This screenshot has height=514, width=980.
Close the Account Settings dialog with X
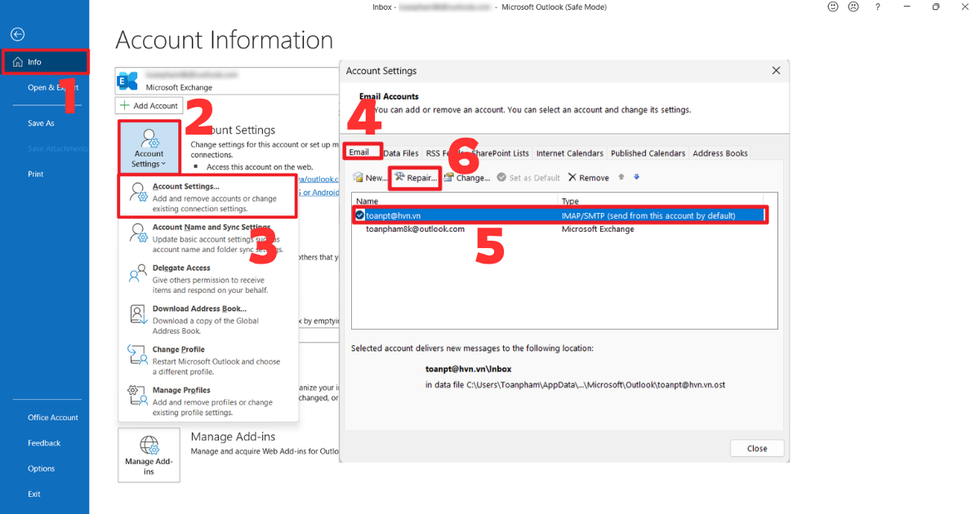click(x=776, y=71)
